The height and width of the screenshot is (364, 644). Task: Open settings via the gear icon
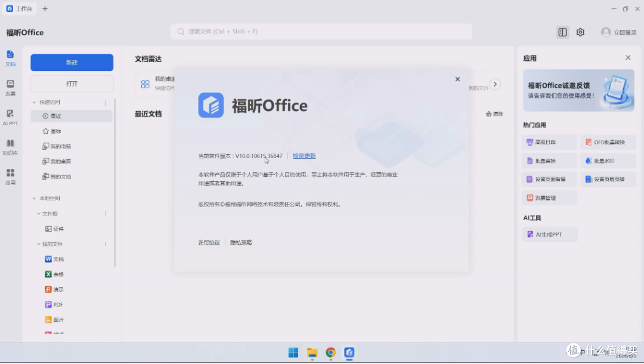pyautogui.click(x=580, y=32)
